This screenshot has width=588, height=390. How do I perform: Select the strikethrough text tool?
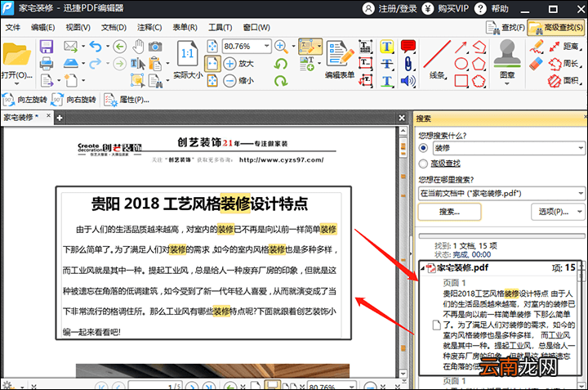(386, 64)
